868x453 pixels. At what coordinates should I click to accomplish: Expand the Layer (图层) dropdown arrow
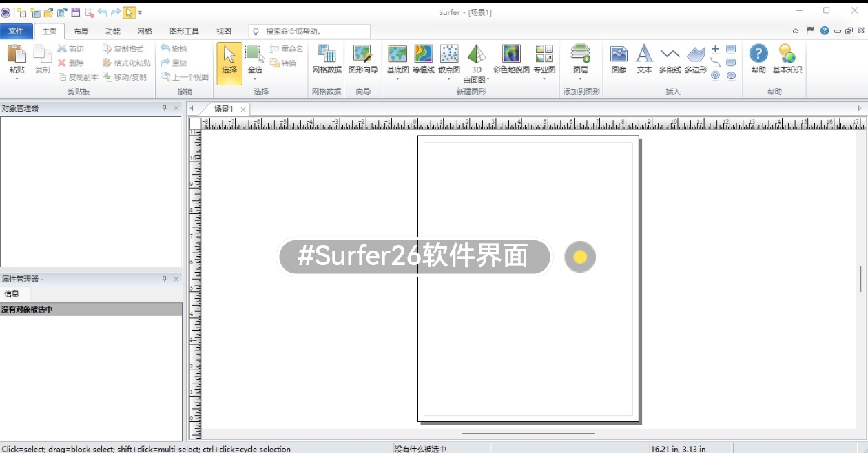581,78
